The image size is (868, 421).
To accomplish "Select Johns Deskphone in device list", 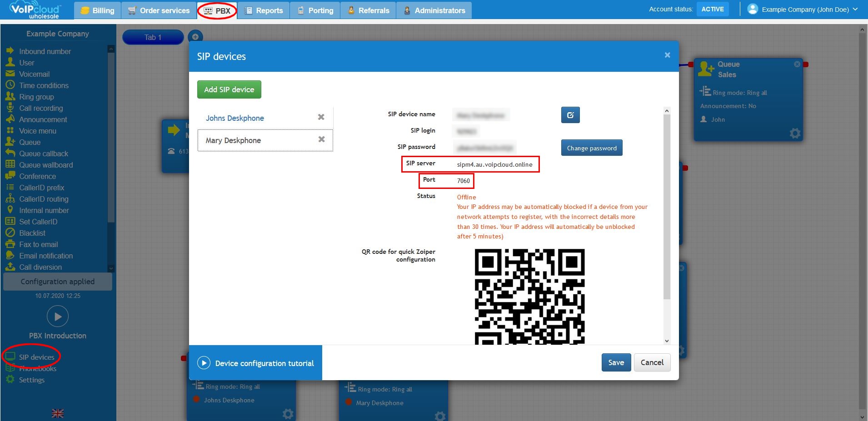I will (x=234, y=118).
